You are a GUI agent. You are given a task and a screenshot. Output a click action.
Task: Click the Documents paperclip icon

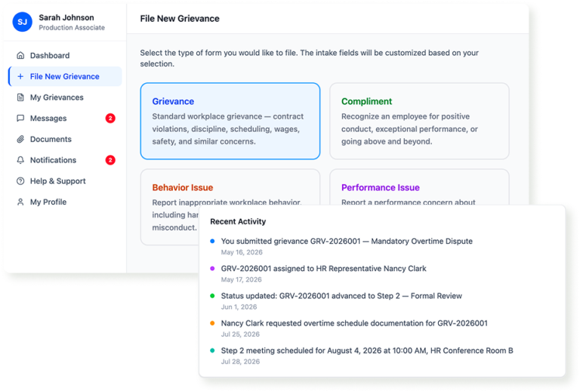click(20, 140)
